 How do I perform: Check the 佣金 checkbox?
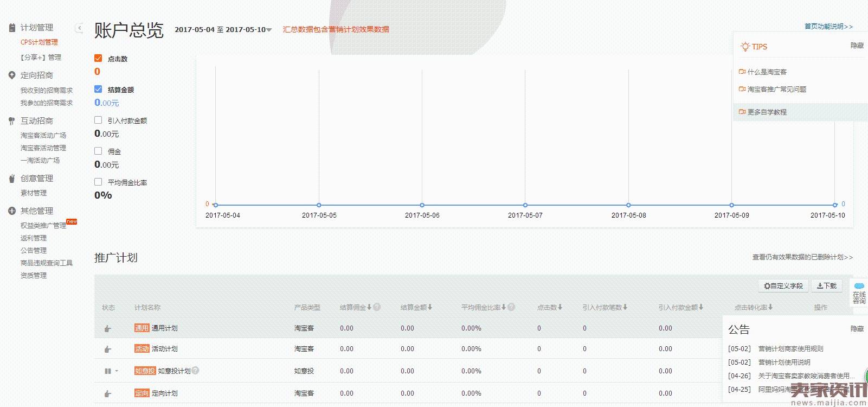click(x=98, y=151)
